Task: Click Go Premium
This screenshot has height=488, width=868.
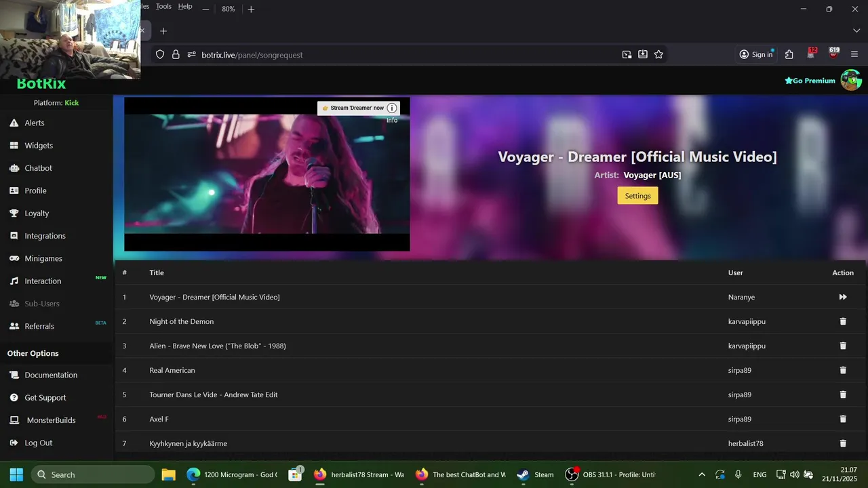Action: tap(810, 81)
